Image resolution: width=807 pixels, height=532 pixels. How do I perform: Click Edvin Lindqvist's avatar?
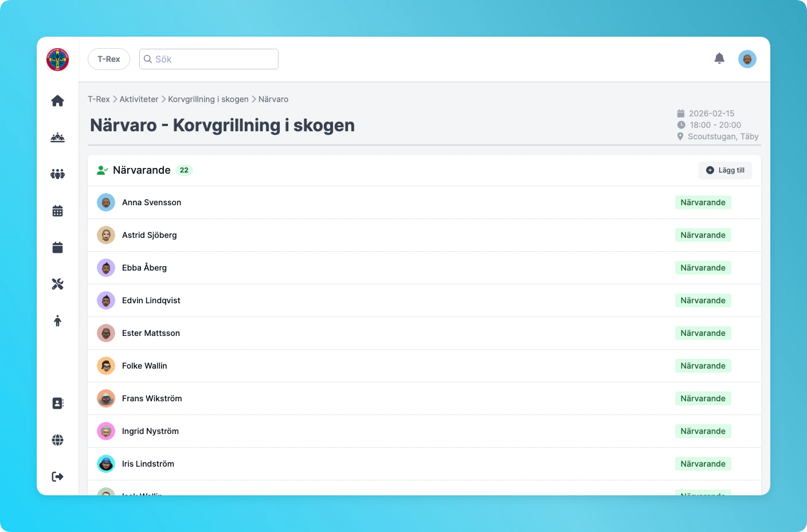[x=106, y=300]
